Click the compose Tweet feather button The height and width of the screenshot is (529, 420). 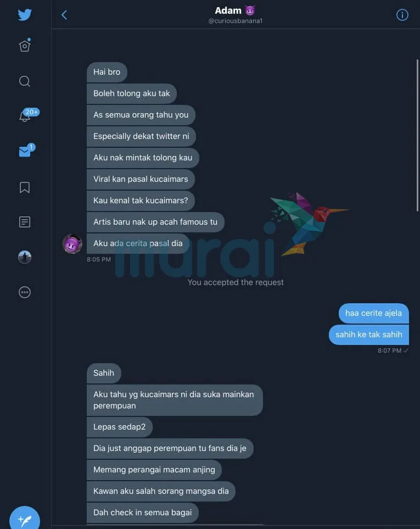(x=25, y=520)
